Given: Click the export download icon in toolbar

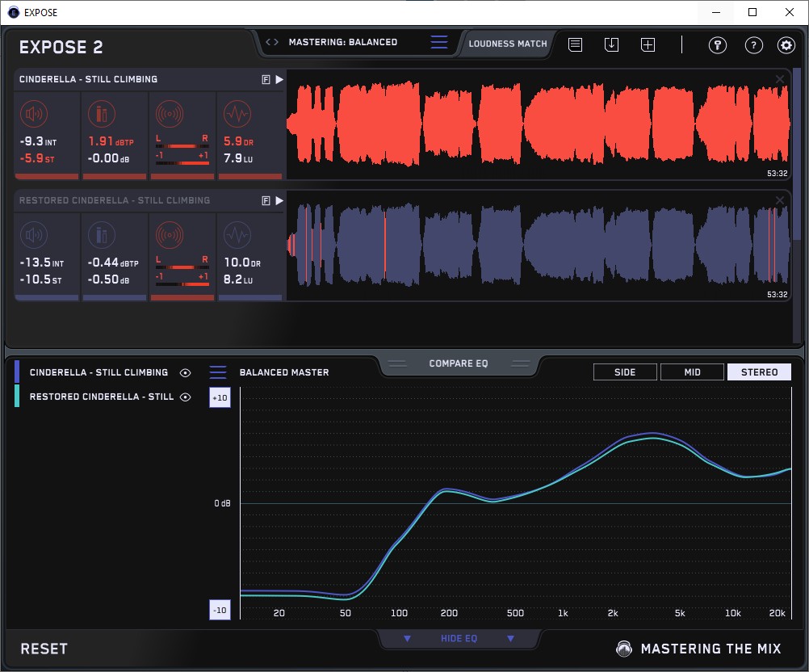Looking at the screenshot, I should pyautogui.click(x=611, y=45).
